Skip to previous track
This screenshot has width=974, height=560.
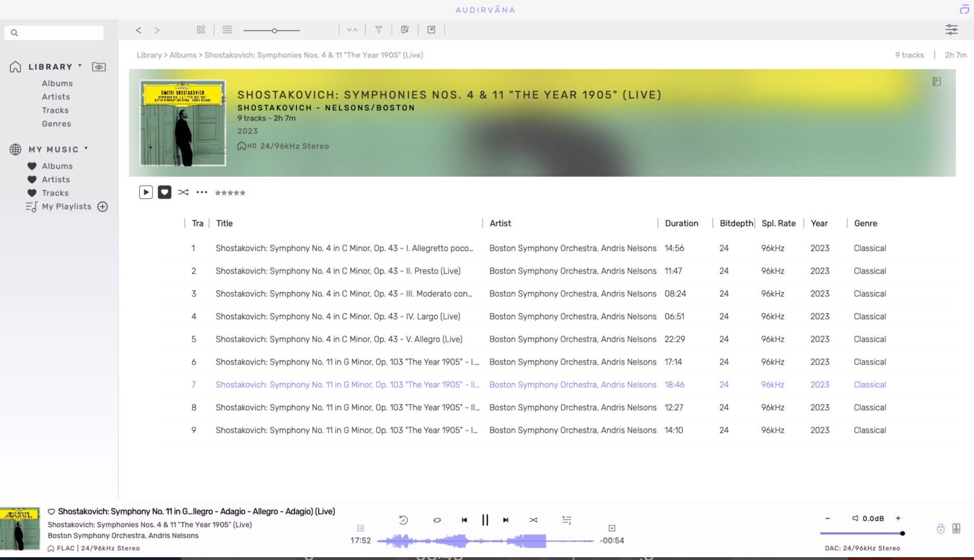point(464,520)
